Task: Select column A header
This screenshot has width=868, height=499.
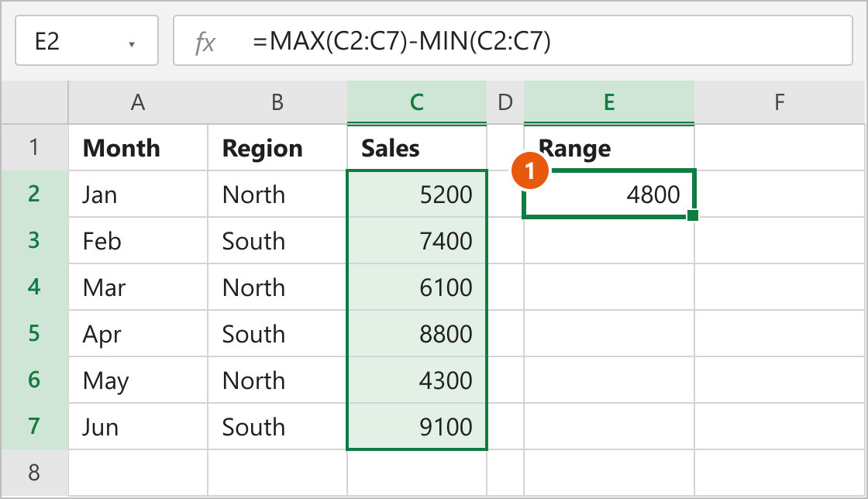Action: click(138, 102)
